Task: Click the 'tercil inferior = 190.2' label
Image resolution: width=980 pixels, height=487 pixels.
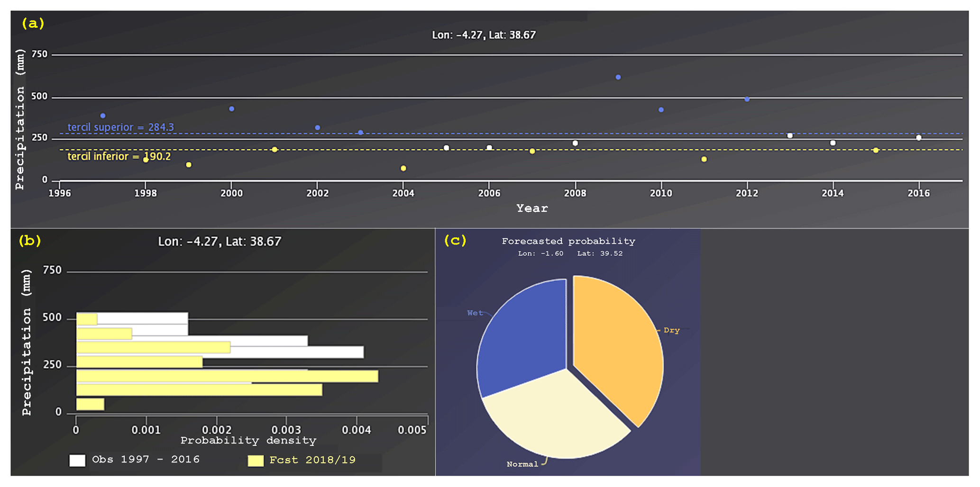Action: [x=119, y=156]
